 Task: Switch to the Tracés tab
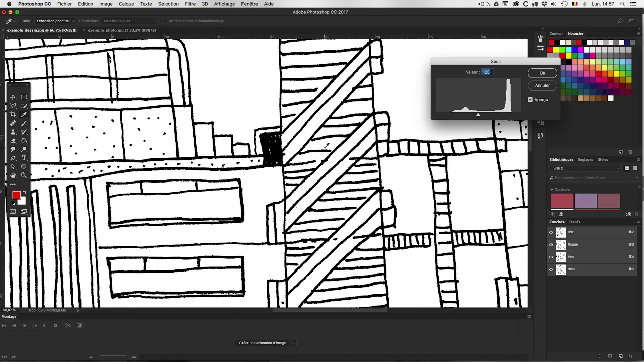tap(574, 222)
